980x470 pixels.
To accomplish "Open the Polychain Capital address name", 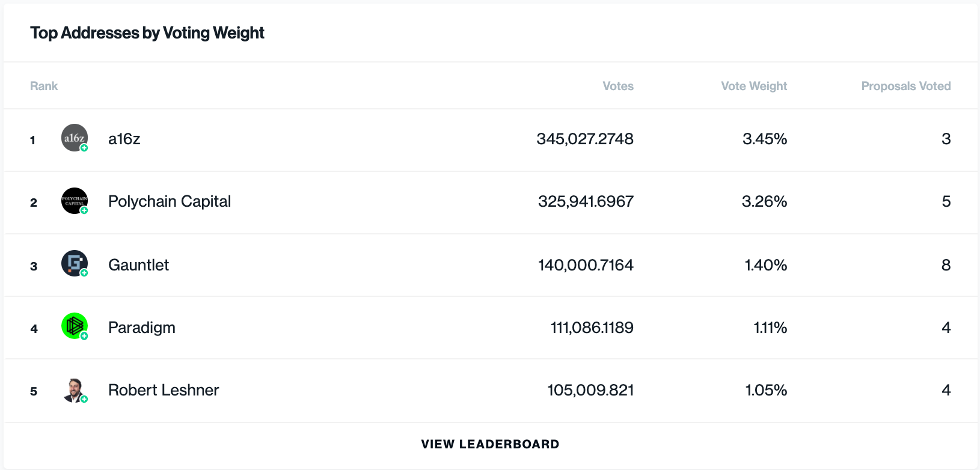I will (x=170, y=201).
